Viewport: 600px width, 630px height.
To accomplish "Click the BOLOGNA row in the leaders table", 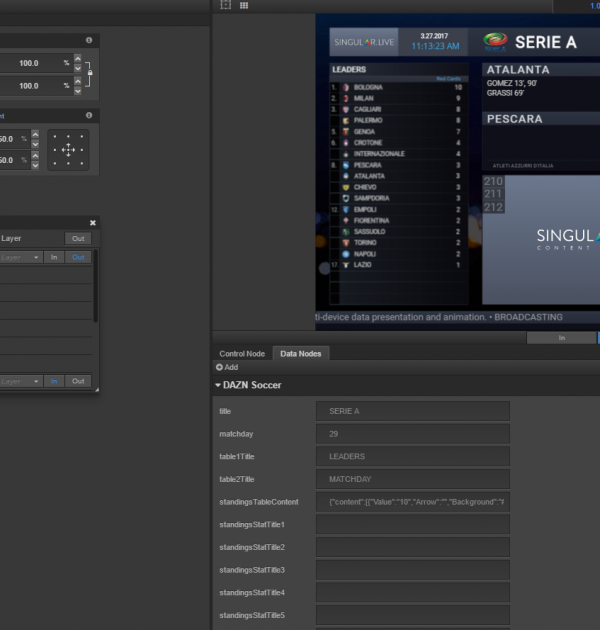I will pyautogui.click(x=399, y=87).
